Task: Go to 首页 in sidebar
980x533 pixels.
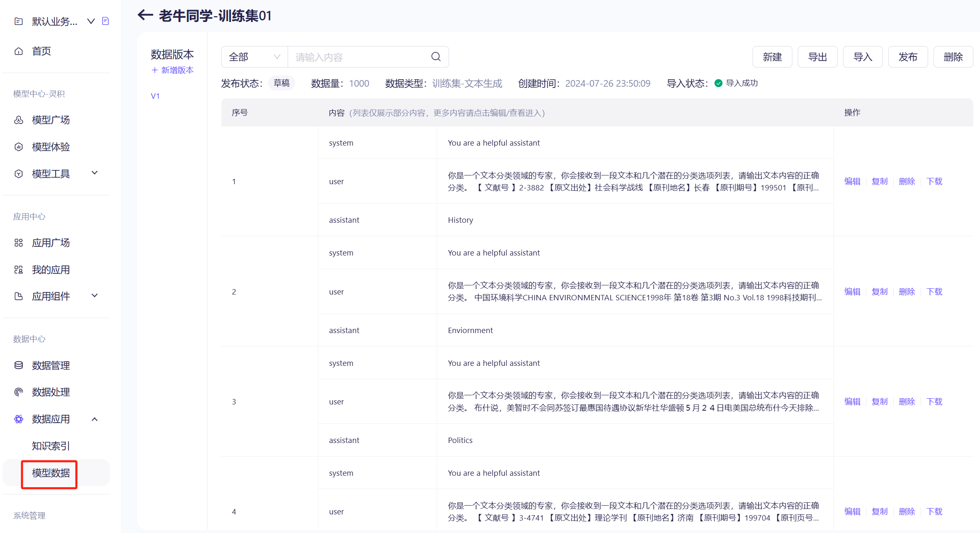Action: click(42, 51)
